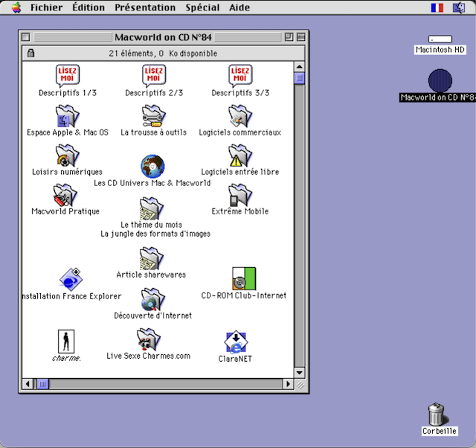
Task: Open the Descriptifs 2/3 read-me file
Action: click(154, 75)
